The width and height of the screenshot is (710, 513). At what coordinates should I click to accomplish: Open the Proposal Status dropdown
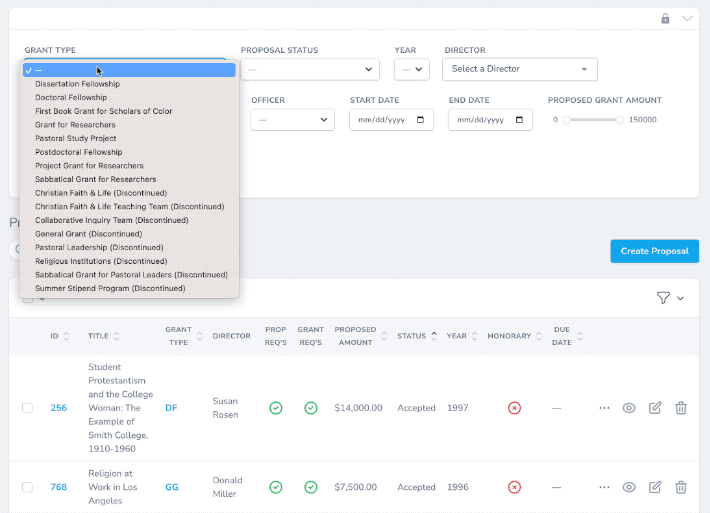310,69
